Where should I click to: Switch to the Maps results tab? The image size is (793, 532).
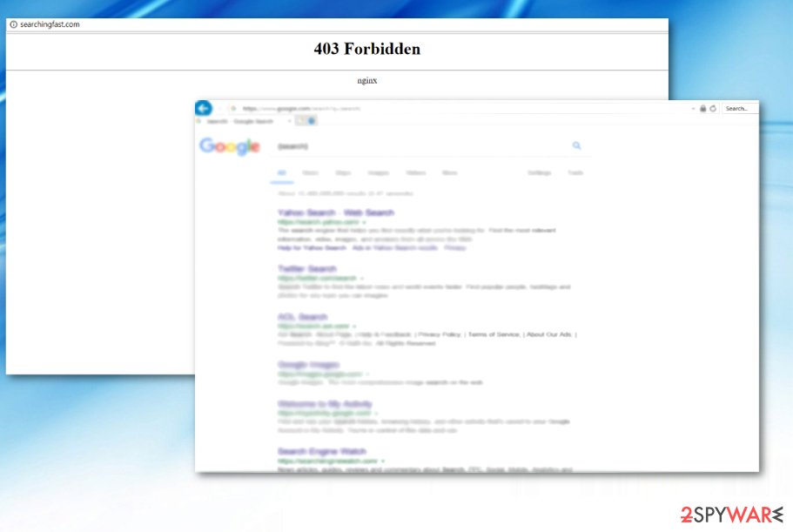pos(343,173)
